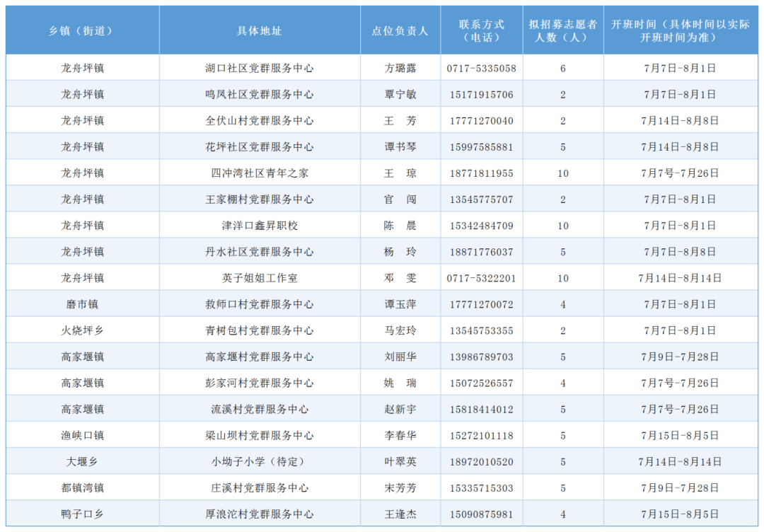Select the address 津洋口鑫昇职校

259,225
